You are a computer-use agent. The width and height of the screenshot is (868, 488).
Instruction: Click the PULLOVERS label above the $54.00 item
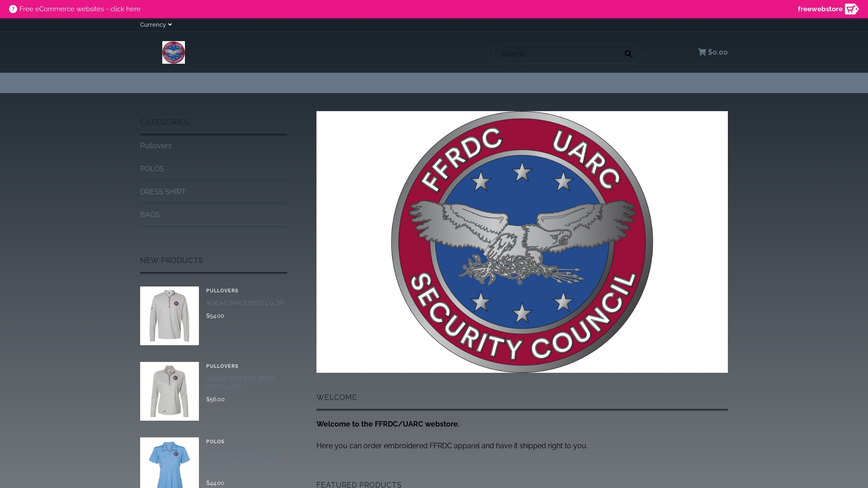click(222, 291)
